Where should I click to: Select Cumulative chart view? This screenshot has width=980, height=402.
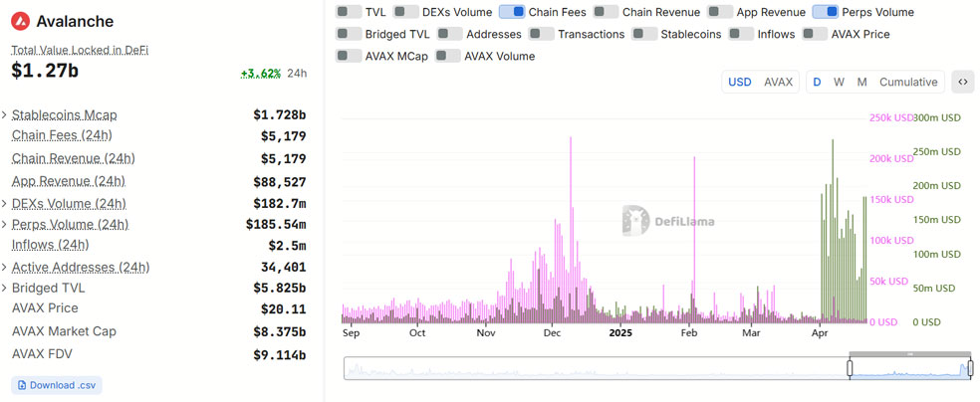908,82
